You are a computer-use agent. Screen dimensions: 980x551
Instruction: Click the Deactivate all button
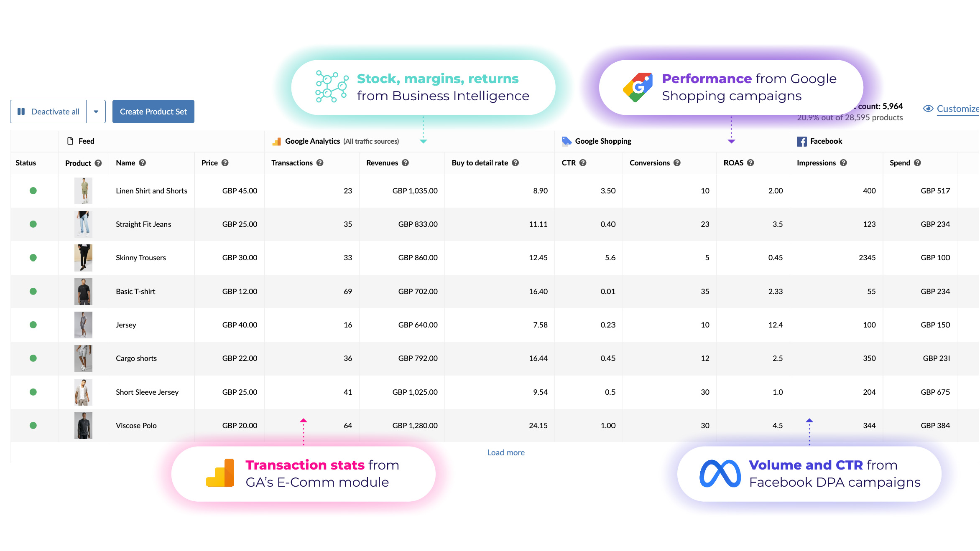click(48, 112)
